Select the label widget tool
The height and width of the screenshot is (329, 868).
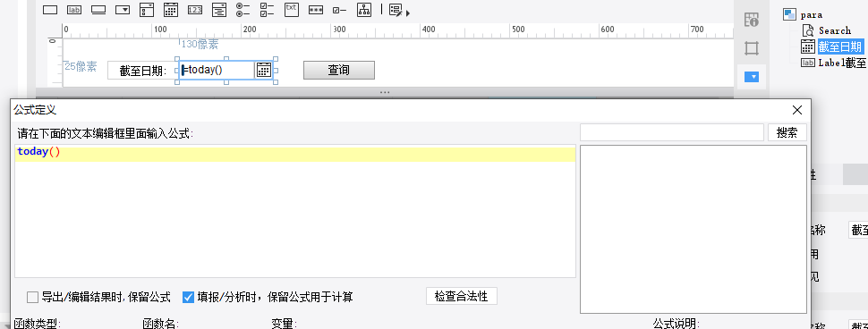74,10
